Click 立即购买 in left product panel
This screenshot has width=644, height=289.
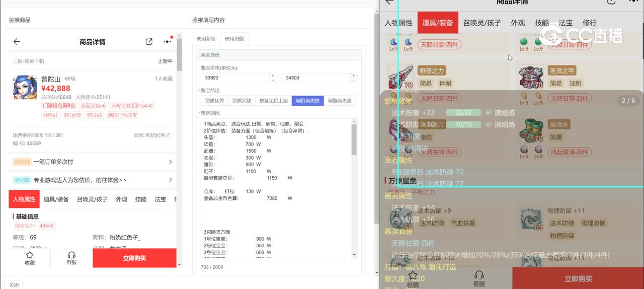point(134,258)
